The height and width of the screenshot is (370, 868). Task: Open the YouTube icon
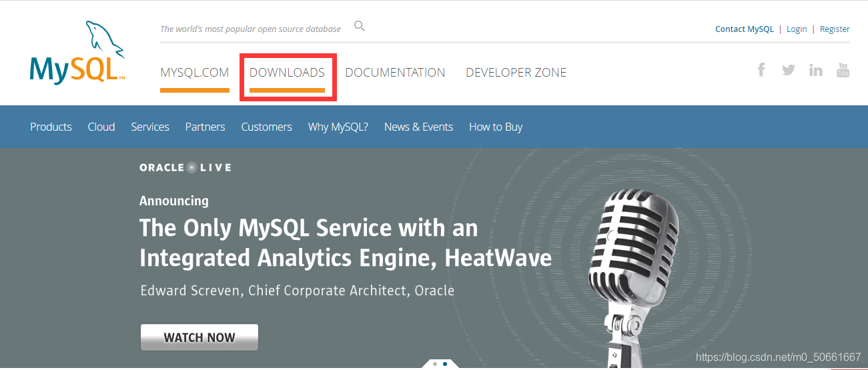tap(843, 69)
